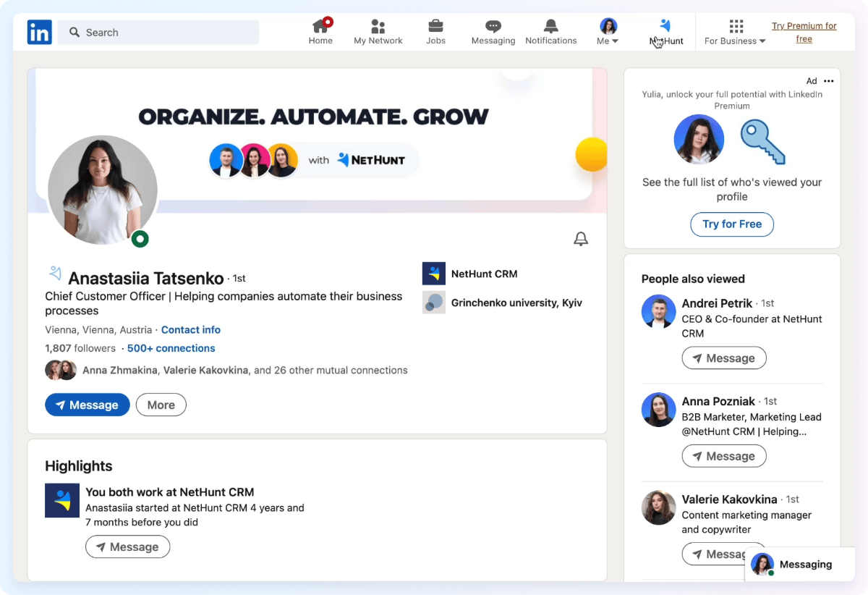Click the search magnifier icon
The image size is (868, 595).
(x=74, y=32)
